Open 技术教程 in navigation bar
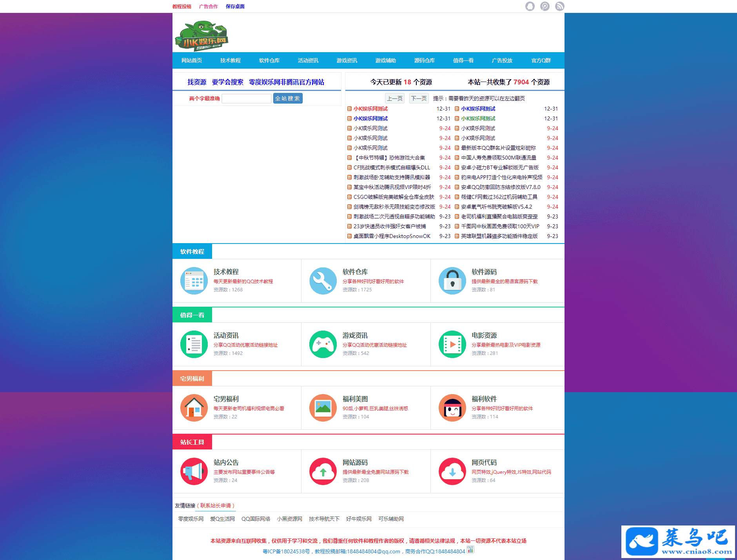Screen dimensions: 737x560 point(231,60)
